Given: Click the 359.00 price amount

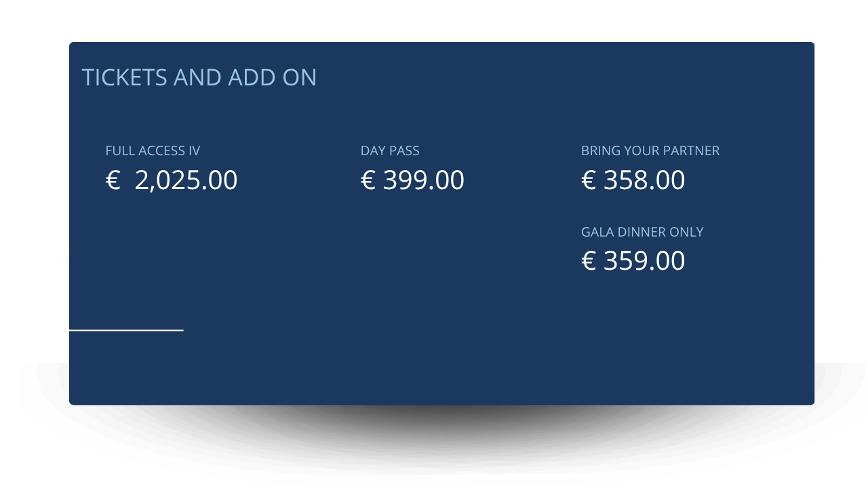Looking at the screenshot, I should coord(644,261).
